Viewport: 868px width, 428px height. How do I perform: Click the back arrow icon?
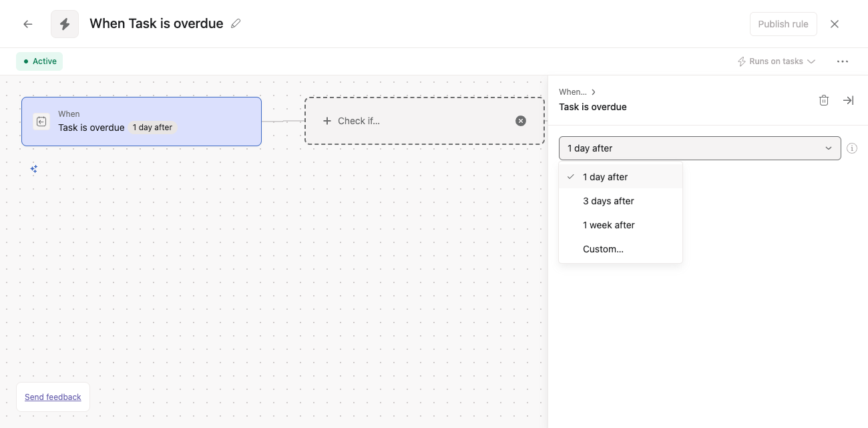[28, 24]
